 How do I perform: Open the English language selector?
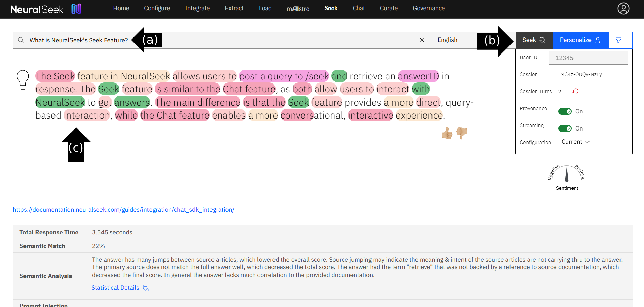tap(447, 40)
